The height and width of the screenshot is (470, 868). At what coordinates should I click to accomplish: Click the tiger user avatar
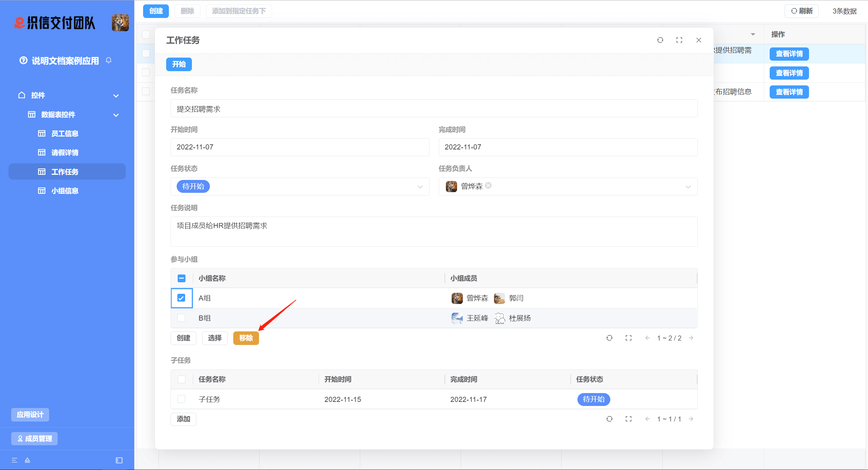(x=120, y=23)
